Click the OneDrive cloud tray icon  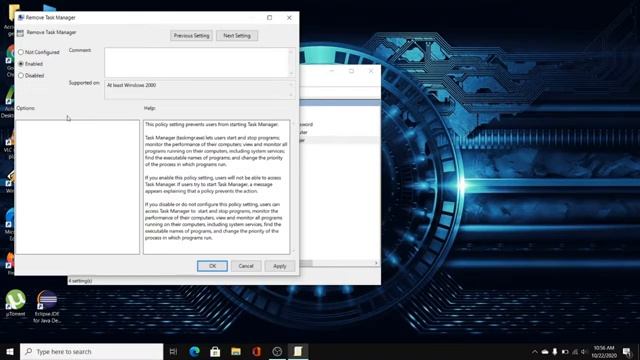coord(545,352)
